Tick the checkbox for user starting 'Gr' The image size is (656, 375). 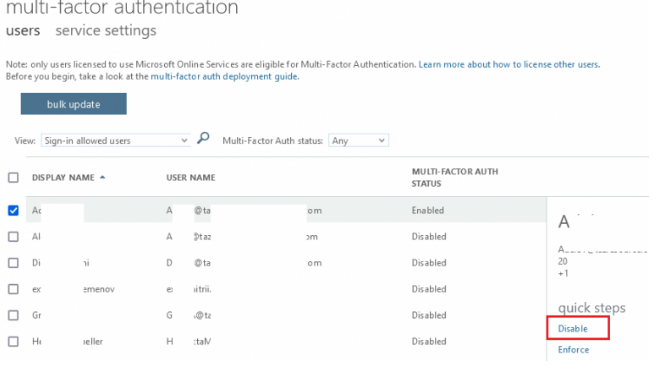click(x=13, y=315)
